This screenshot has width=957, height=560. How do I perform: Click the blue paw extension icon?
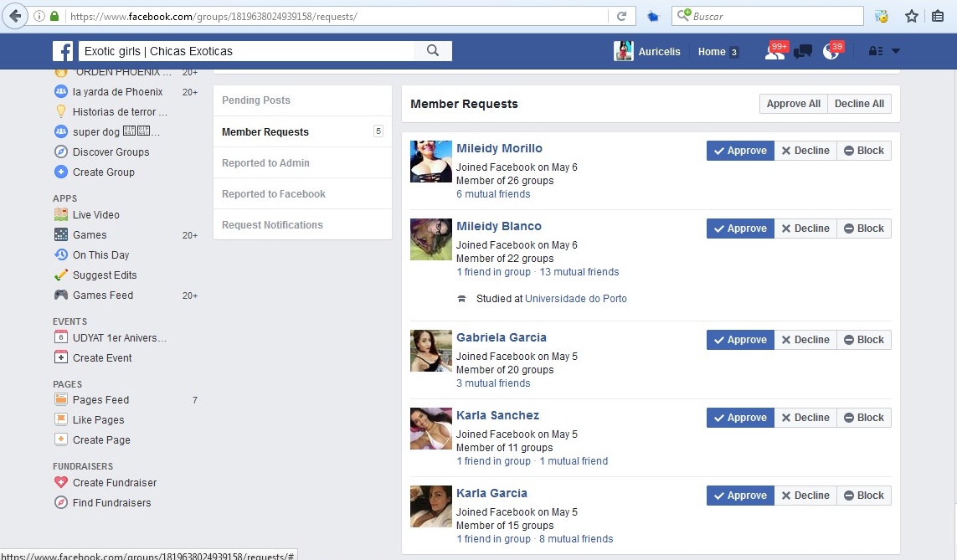(653, 17)
